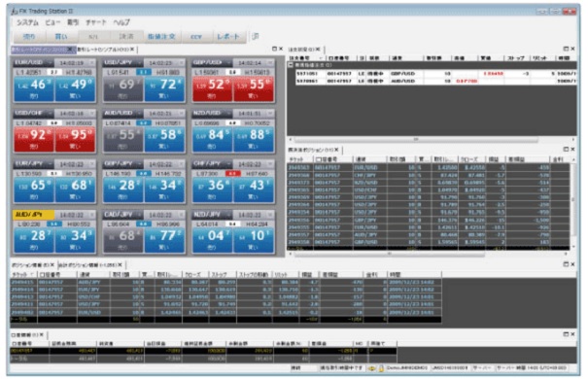Click the toolbar options icon after レポート
This screenshot has width=588, height=379.
pos(256,36)
